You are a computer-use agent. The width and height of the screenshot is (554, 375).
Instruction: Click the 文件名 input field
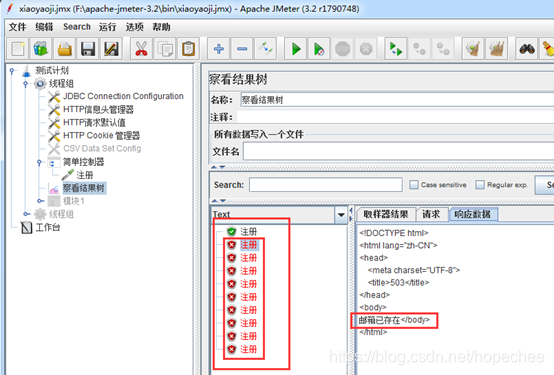[x=399, y=152]
